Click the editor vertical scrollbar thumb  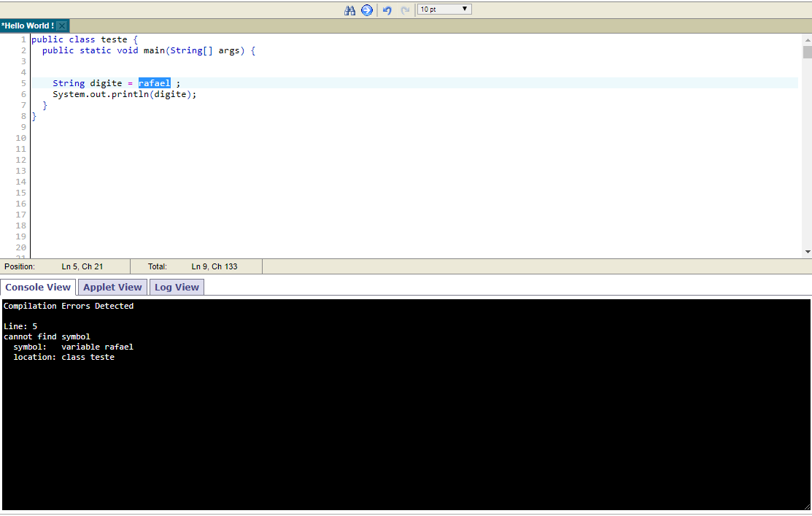click(x=808, y=53)
